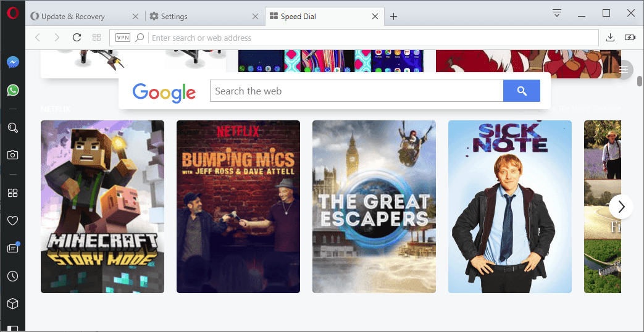The height and width of the screenshot is (332, 644).
Task: Open personal news in the sidebar
Action: coord(13,248)
